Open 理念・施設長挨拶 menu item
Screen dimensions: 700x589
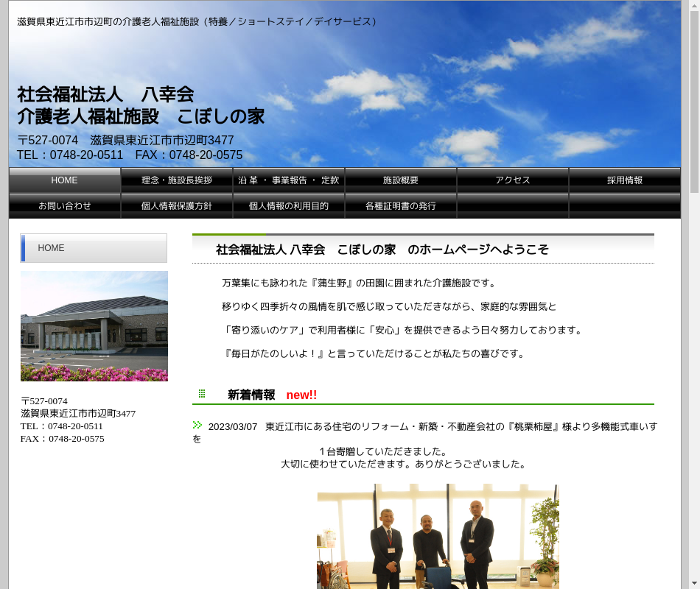point(177,180)
